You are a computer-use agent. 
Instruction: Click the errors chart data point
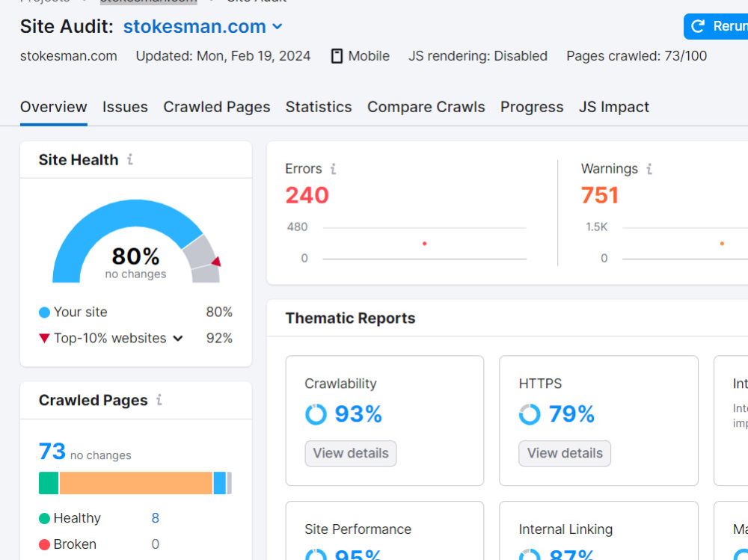[x=425, y=244]
